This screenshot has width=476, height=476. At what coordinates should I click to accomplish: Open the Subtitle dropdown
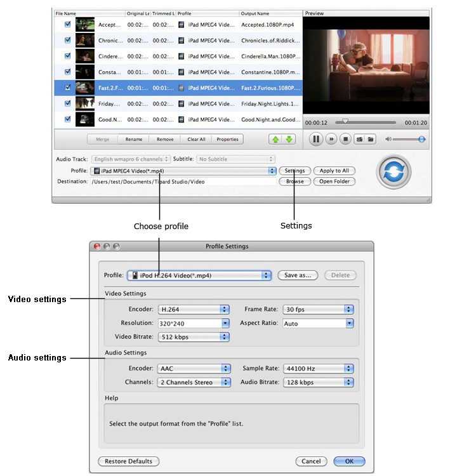tap(235, 159)
